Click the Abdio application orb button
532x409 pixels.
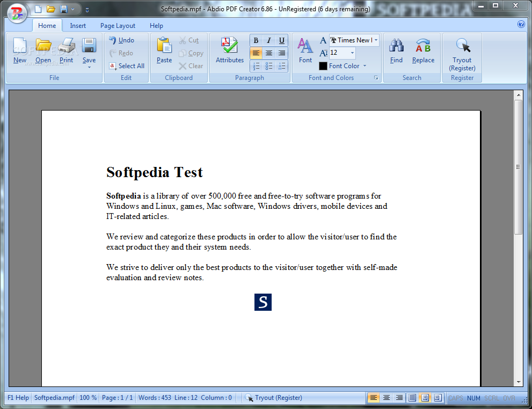point(17,13)
